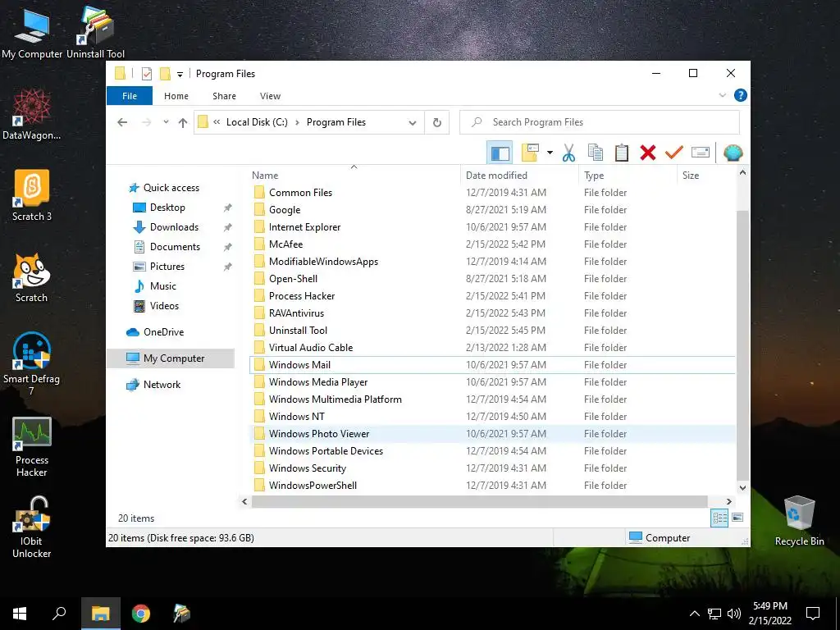This screenshot has width=840, height=630.
Task: Click the new folder toolbar icon
Action: [x=530, y=153]
